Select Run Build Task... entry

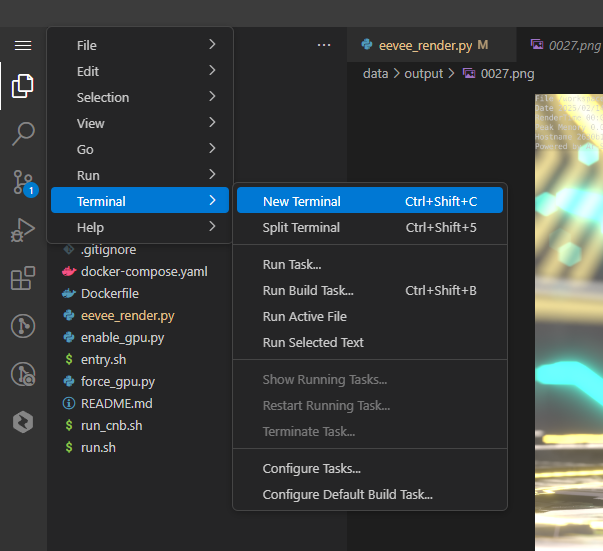(x=370, y=290)
